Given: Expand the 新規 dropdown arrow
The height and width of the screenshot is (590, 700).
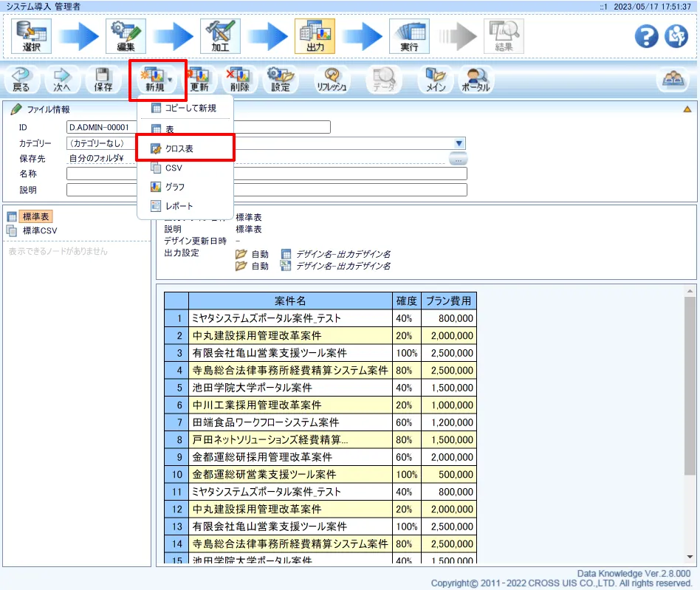Looking at the screenshot, I should click(x=170, y=78).
